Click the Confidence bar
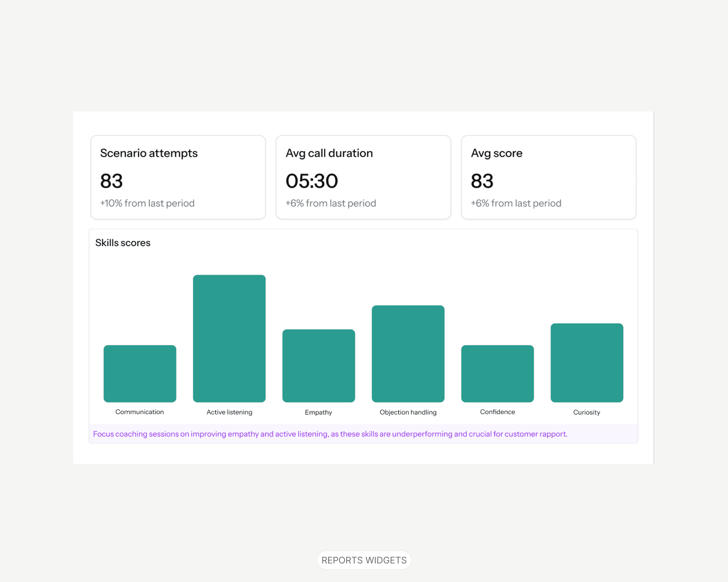 coord(497,373)
